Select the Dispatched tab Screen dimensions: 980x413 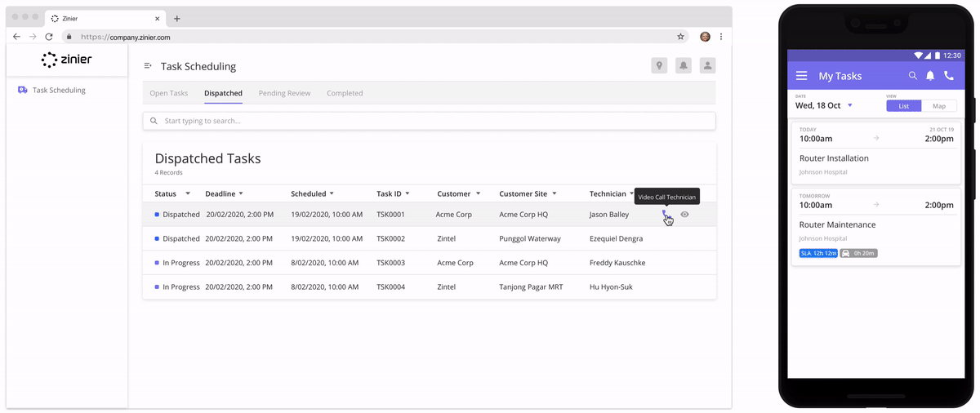point(223,93)
